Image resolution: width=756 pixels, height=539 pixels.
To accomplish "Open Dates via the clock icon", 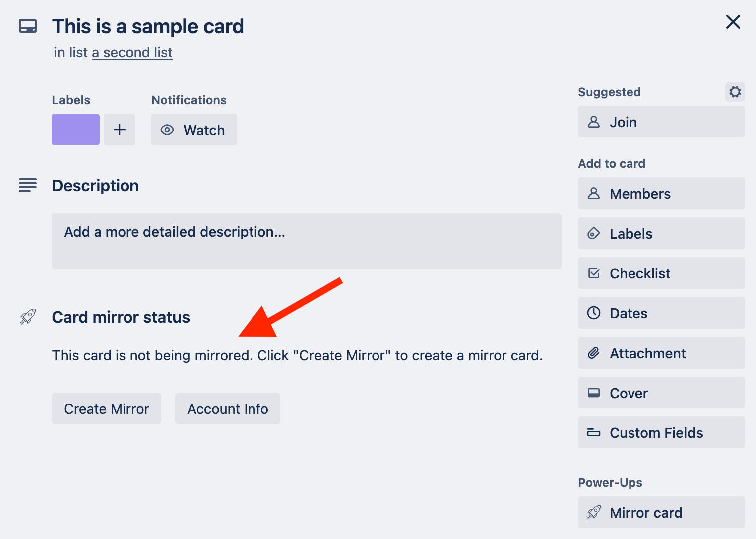I will [594, 313].
